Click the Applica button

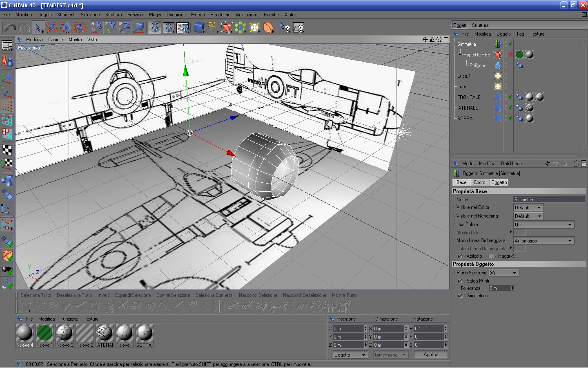pyautogui.click(x=431, y=355)
